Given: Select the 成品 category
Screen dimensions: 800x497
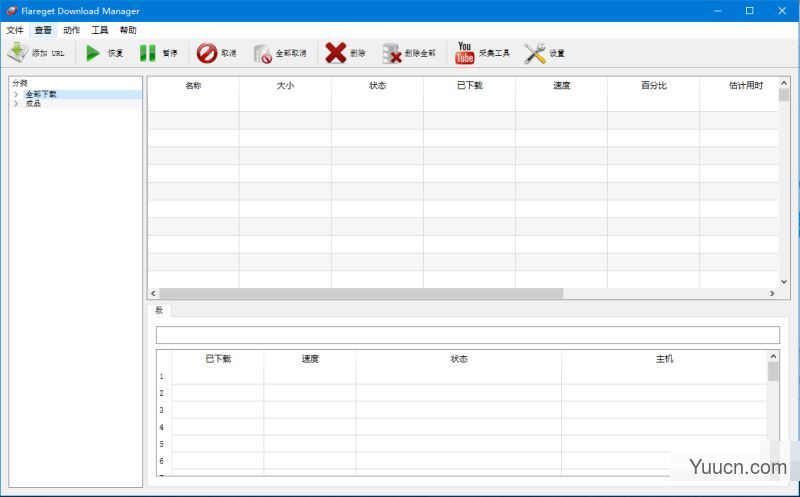Looking at the screenshot, I should click(x=33, y=104).
